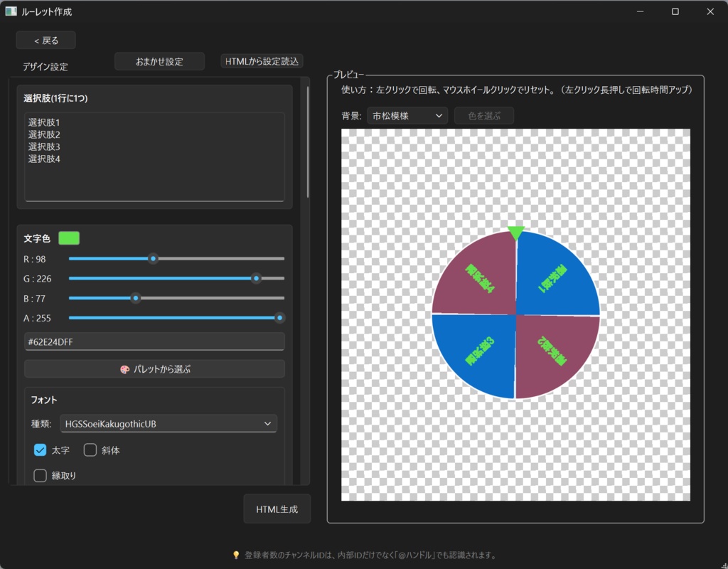The width and height of the screenshot is (728, 569).
Task: Click the 文字色 green color swatch
Action: 69,238
